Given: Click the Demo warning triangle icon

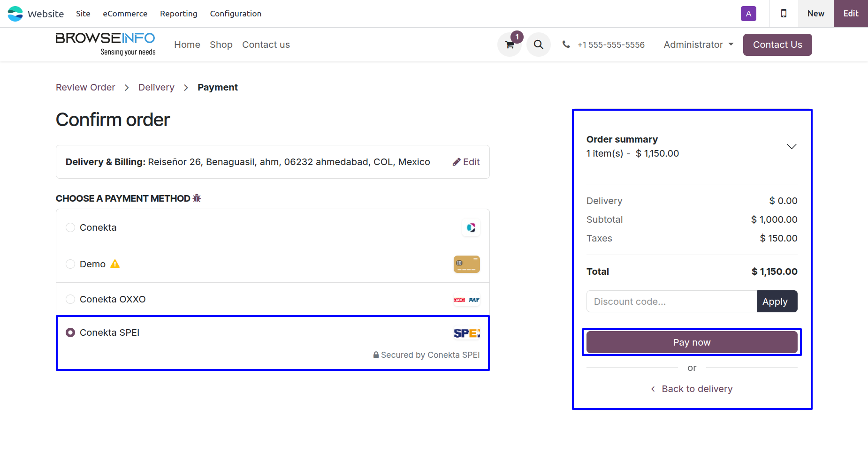Looking at the screenshot, I should pos(115,264).
